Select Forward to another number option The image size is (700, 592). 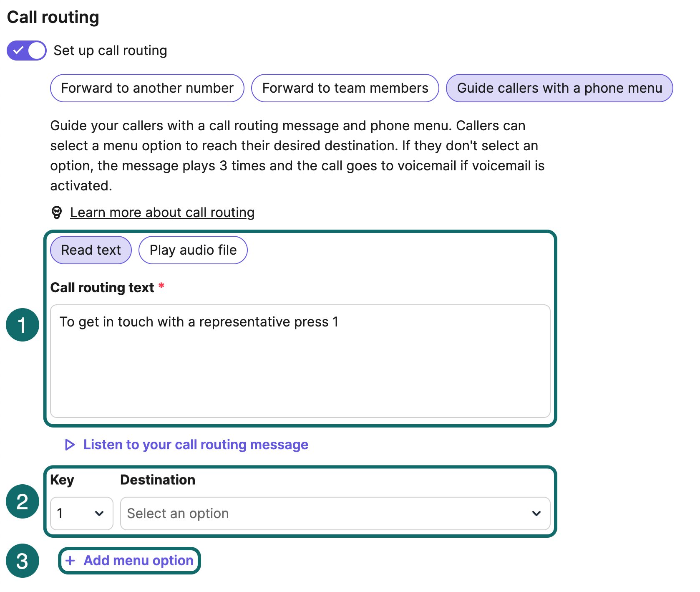147,88
